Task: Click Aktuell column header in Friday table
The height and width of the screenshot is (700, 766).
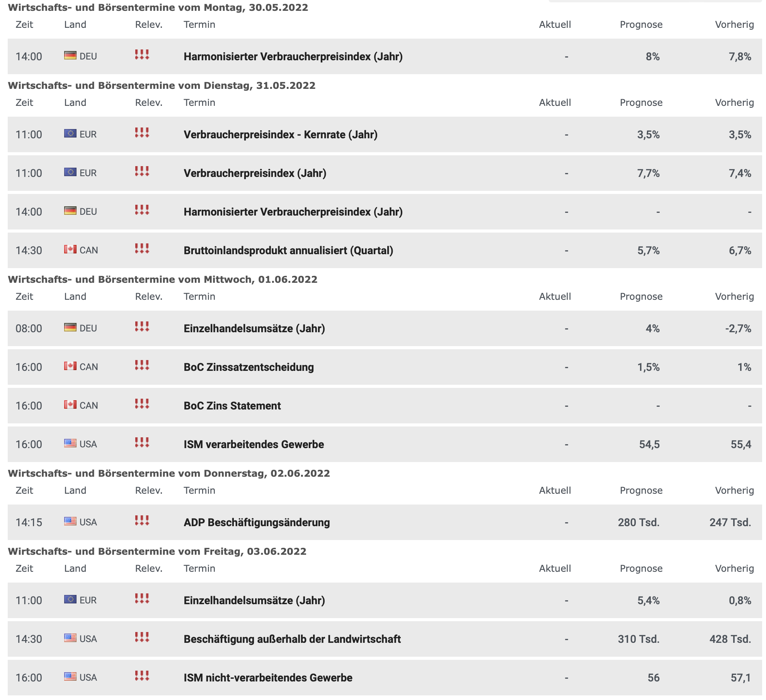Action: click(555, 569)
